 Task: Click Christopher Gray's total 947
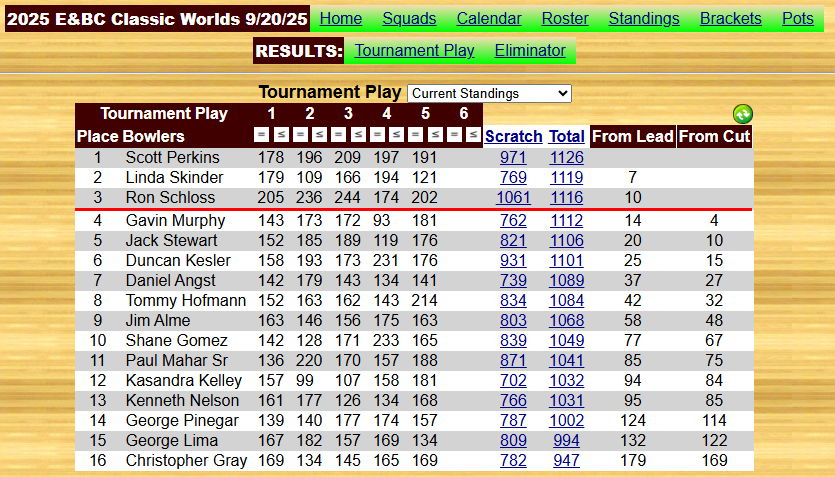pyautogui.click(x=566, y=460)
